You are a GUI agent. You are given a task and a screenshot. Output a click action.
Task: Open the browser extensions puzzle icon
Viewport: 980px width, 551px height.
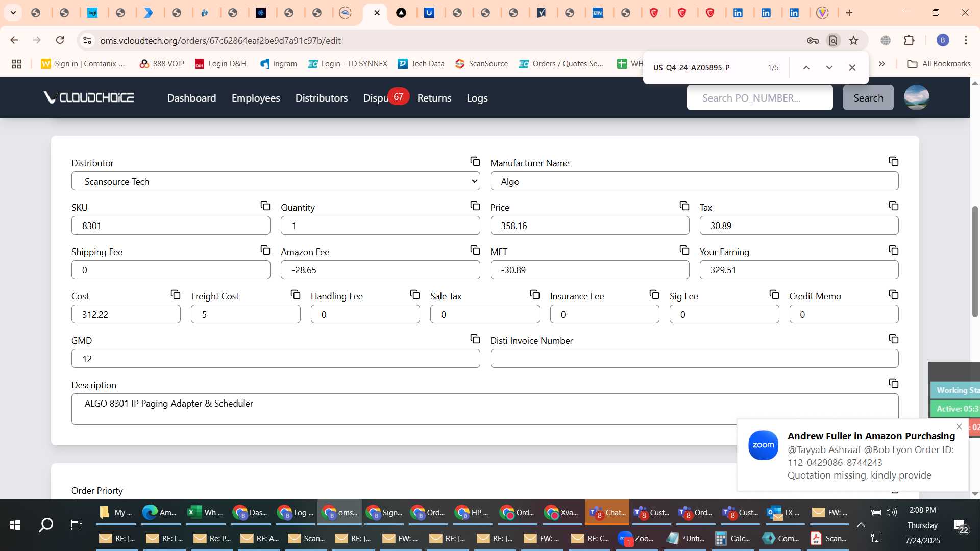pos(909,40)
